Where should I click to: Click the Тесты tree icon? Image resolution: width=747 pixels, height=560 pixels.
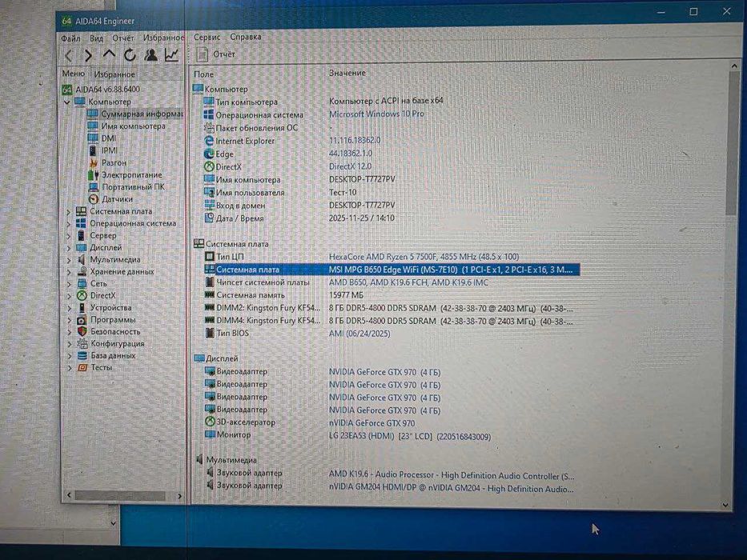[x=82, y=368]
